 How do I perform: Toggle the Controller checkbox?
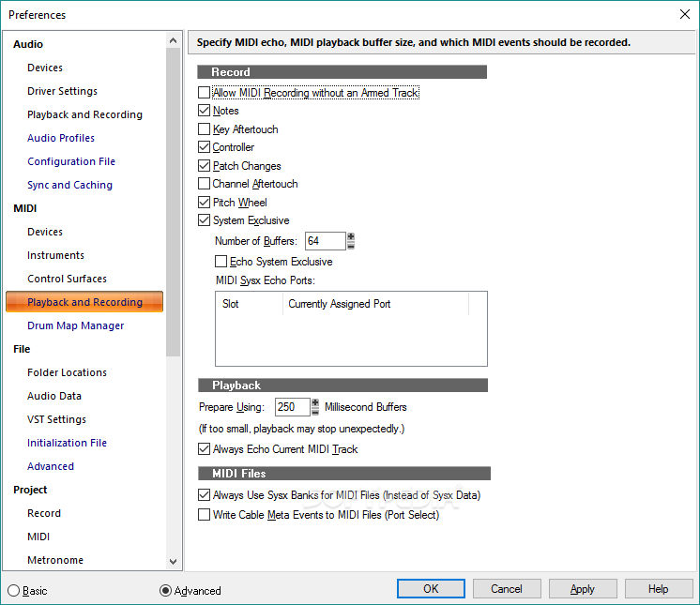tap(204, 146)
